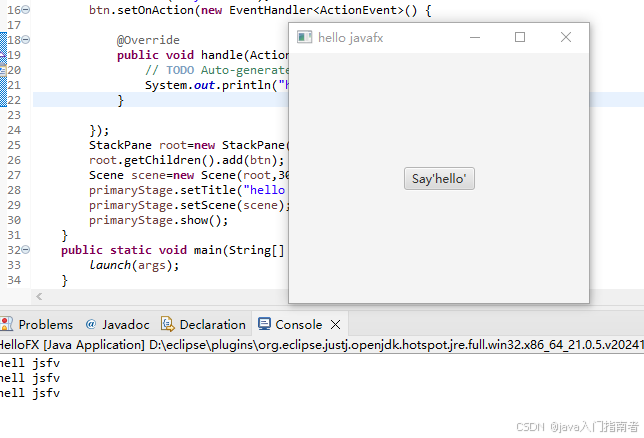
Task: Maximize the hello javafx window
Action: tap(520, 37)
